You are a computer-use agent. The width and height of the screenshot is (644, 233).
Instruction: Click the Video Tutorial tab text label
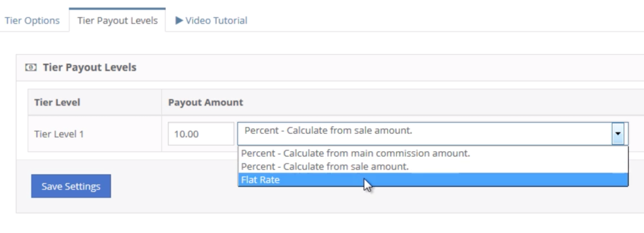[216, 20]
